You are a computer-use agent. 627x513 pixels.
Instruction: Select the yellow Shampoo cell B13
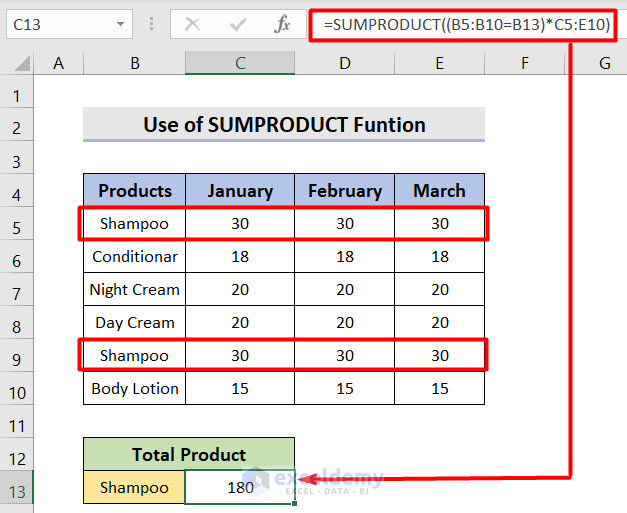[x=135, y=488]
